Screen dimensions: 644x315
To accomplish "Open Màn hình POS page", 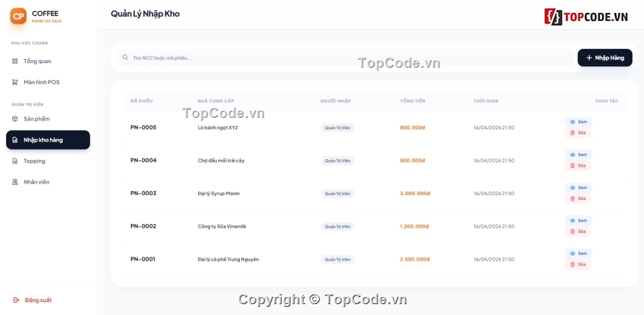I will (x=48, y=82).
